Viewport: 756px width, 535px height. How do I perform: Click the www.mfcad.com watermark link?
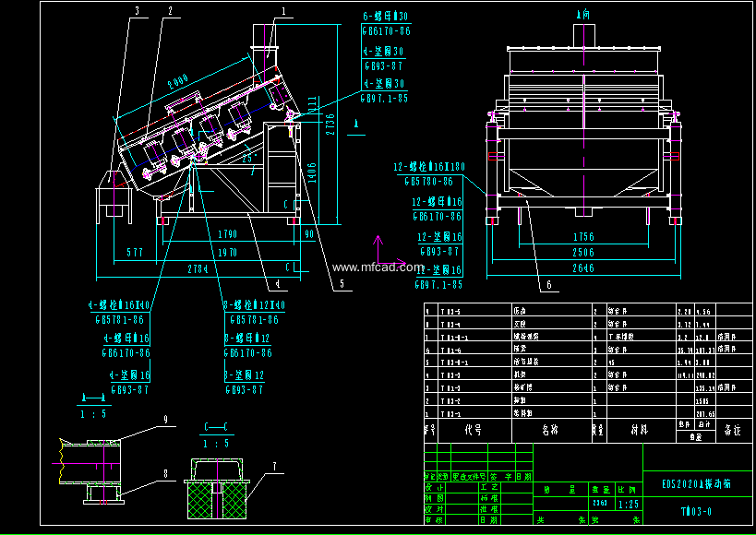point(378,268)
